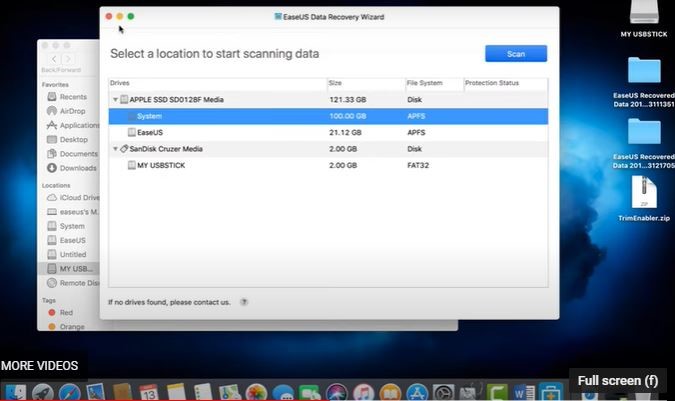Click Finder's Back arrow button
The image size is (675, 401).
[54, 59]
